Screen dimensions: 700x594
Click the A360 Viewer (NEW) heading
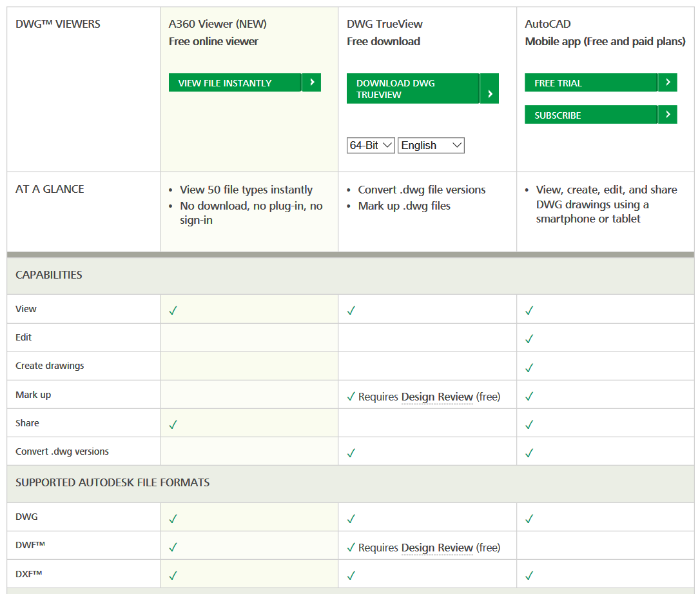217,24
